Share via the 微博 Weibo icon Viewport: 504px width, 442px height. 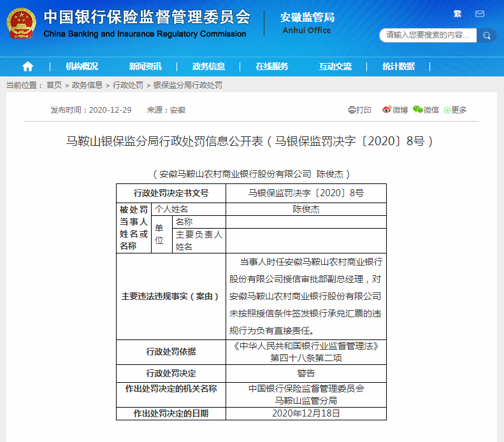coord(395,110)
